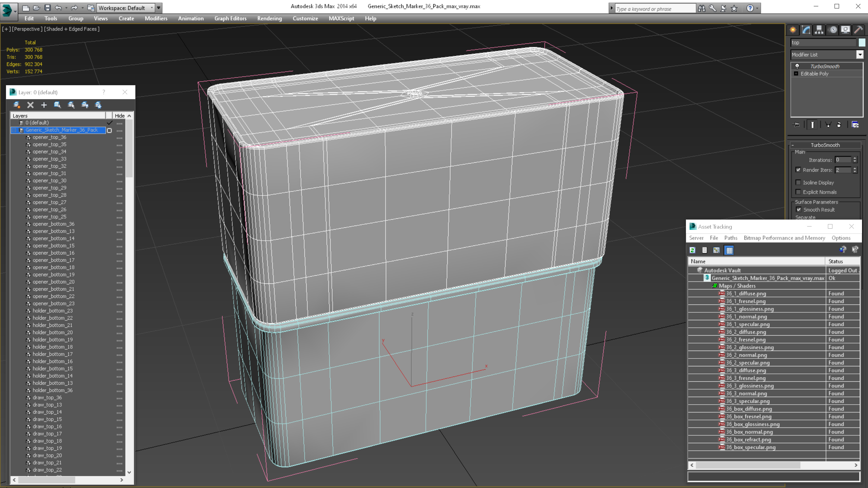Remove the modifier from the stack with the trash icon
The width and height of the screenshot is (868, 488).
tap(839, 125)
